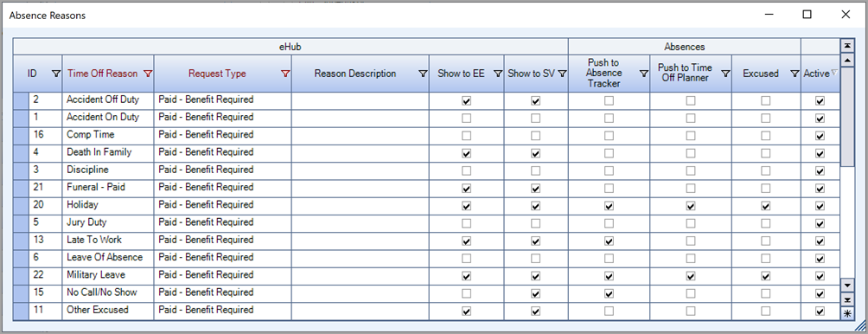Uncheck Active for Jury Duty
Viewport: 868px width, 334px height.
[x=820, y=223]
